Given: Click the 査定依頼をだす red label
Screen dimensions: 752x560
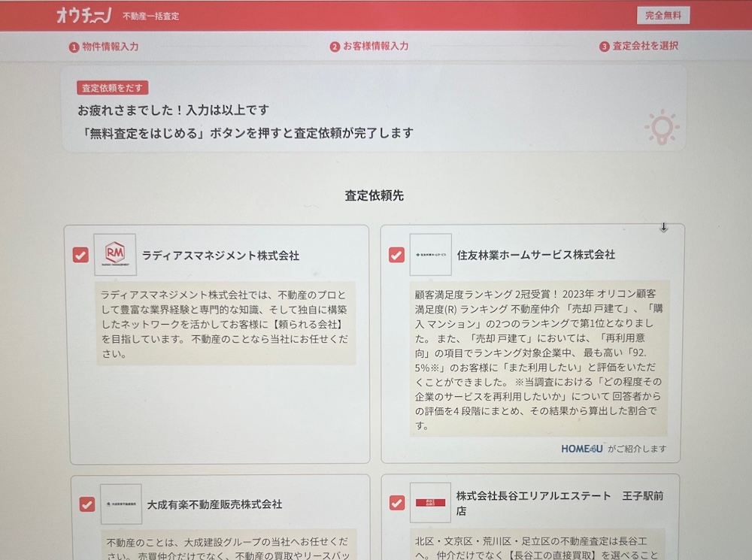Looking at the screenshot, I should [x=112, y=88].
